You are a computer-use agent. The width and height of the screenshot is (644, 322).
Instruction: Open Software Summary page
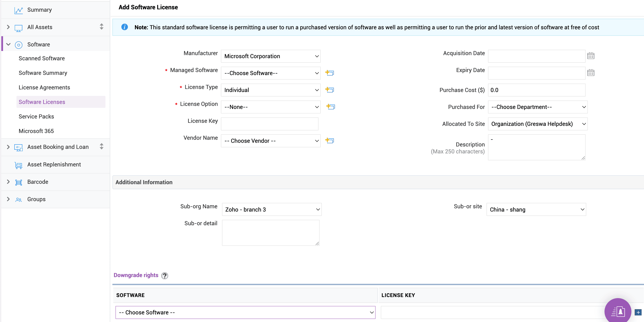43,73
